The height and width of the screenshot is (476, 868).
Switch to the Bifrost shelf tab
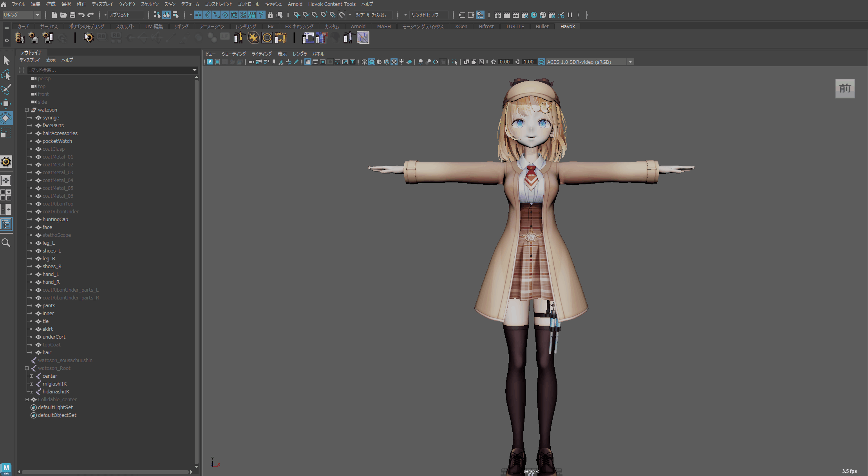(x=486, y=26)
